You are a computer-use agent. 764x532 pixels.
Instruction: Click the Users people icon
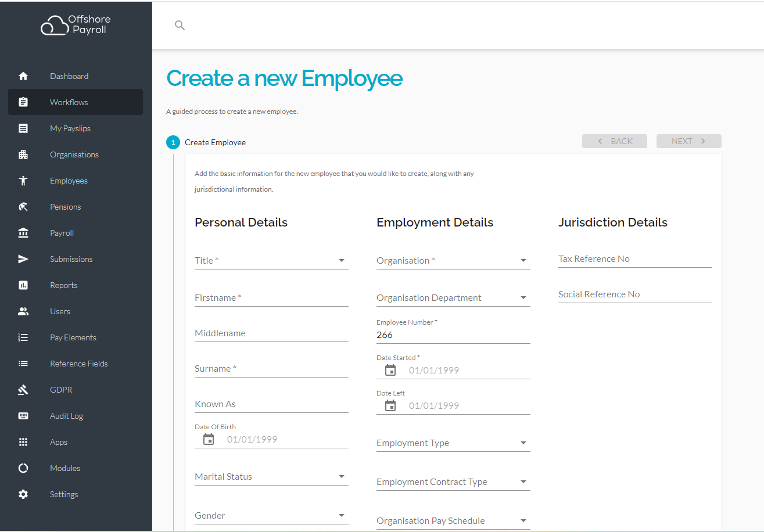(x=23, y=311)
